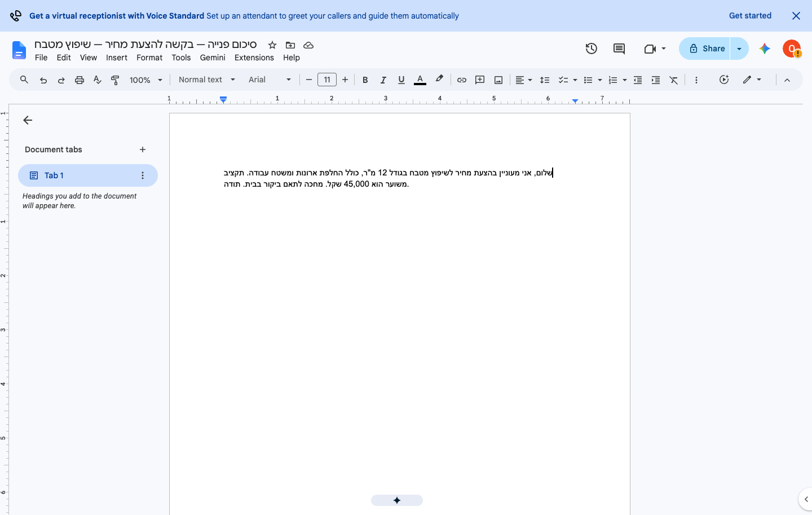Open the Edit menu

coord(64,58)
